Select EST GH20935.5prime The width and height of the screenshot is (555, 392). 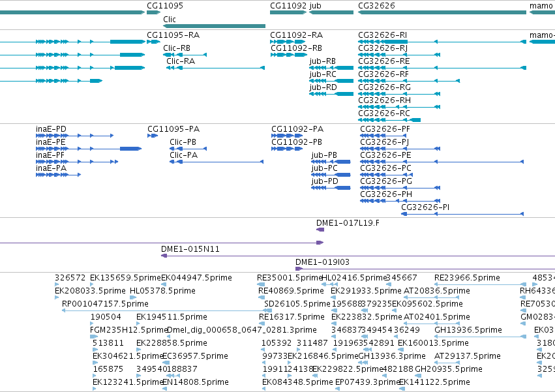pos(449,369)
